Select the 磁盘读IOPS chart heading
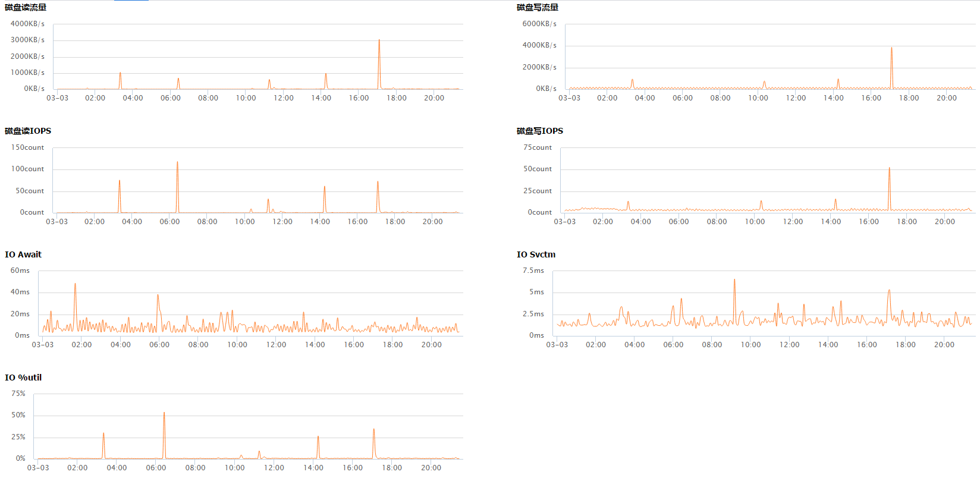The image size is (980, 478). tap(28, 131)
